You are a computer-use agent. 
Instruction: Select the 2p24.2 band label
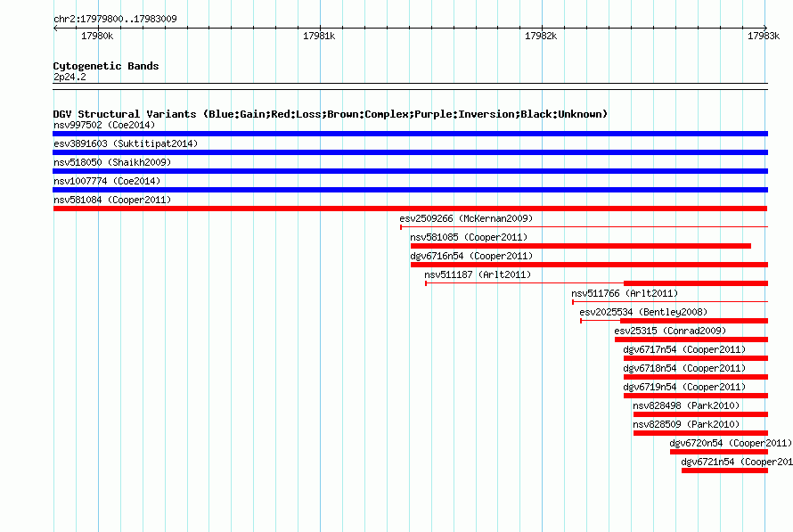69,77
